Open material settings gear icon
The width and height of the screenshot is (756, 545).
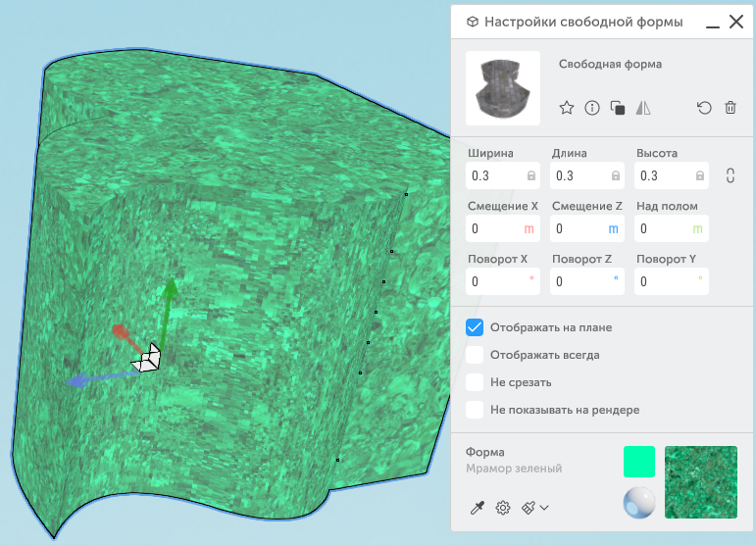pyautogui.click(x=503, y=508)
